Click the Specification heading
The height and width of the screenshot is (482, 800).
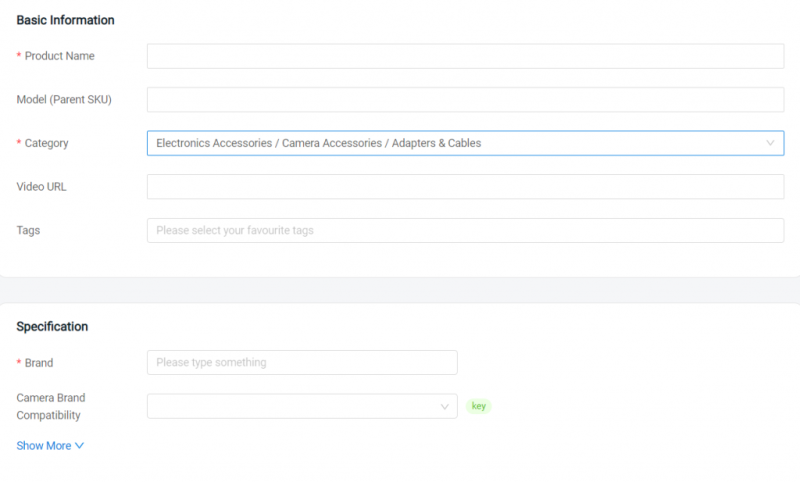pos(52,326)
